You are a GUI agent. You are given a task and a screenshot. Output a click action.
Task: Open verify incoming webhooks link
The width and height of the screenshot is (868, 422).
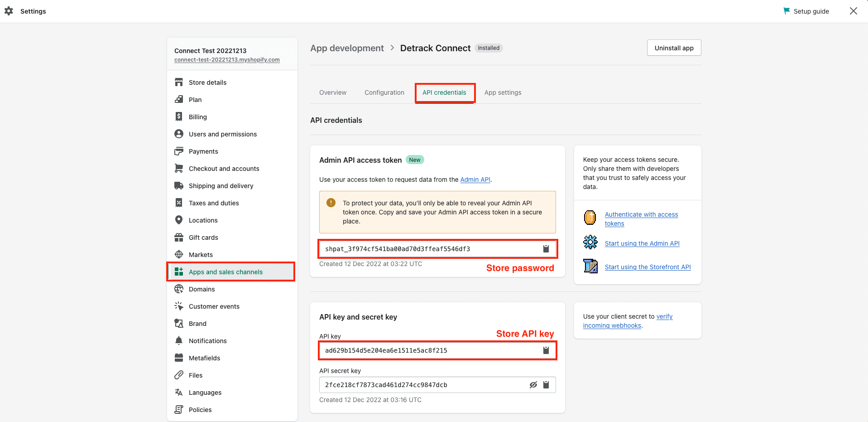(x=628, y=321)
